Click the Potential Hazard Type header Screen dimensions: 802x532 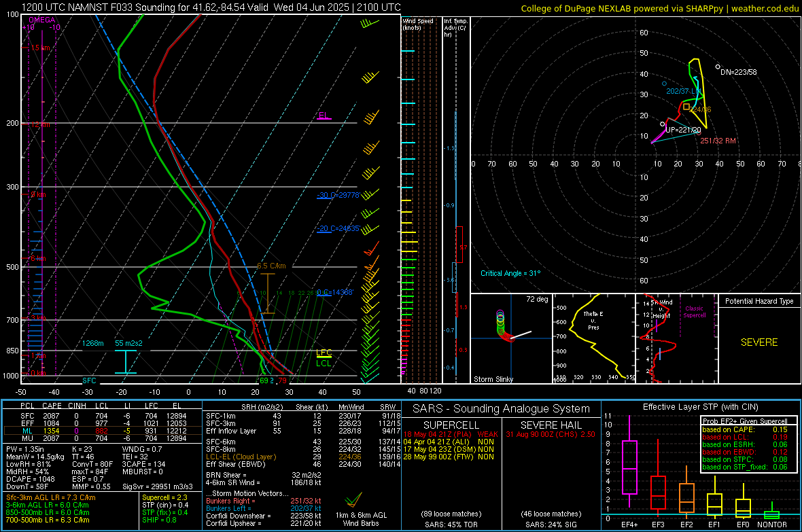pos(759,301)
